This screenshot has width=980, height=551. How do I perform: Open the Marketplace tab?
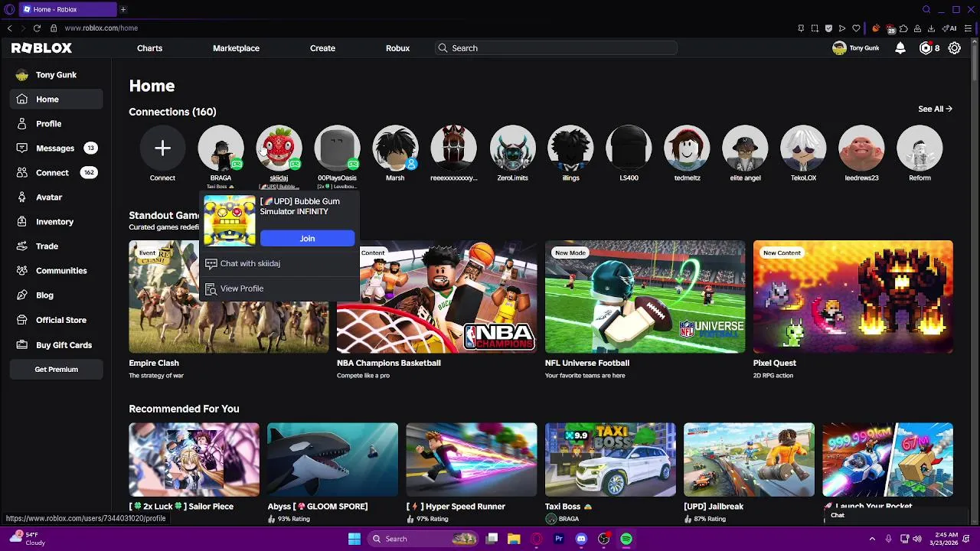click(236, 48)
